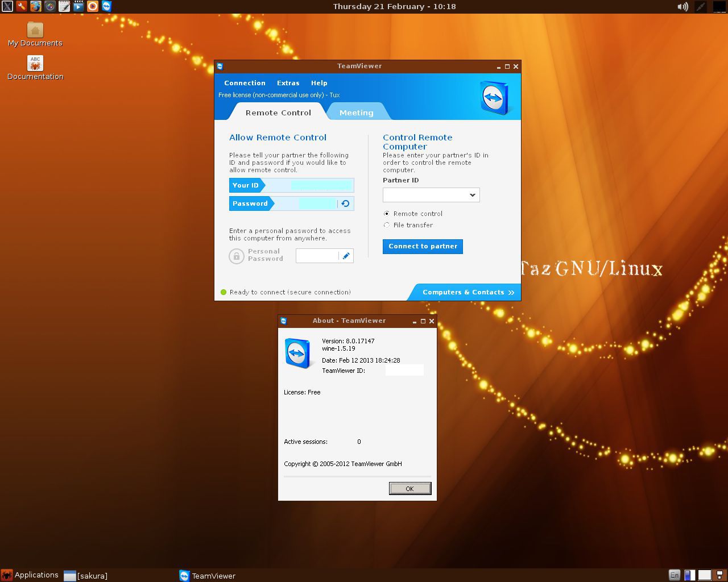Image resolution: width=728 pixels, height=582 pixels.
Task: Select the Remote control radio button
Action: [387, 214]
